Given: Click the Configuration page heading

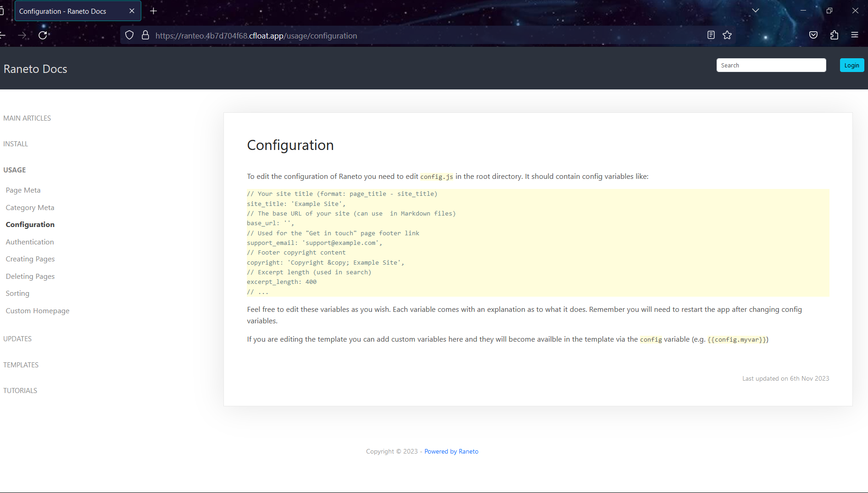Looking at the screenshot, I should 290,145.
